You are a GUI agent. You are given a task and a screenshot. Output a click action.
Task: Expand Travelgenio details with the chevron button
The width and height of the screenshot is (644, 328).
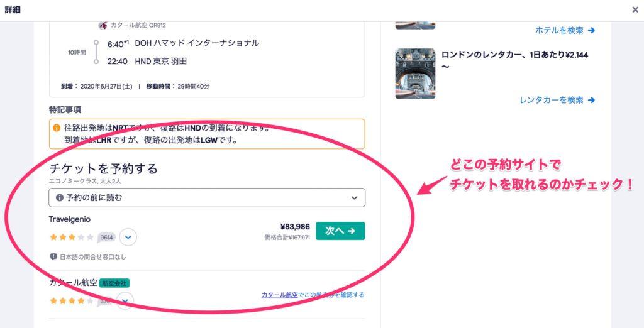pos(128,238)
